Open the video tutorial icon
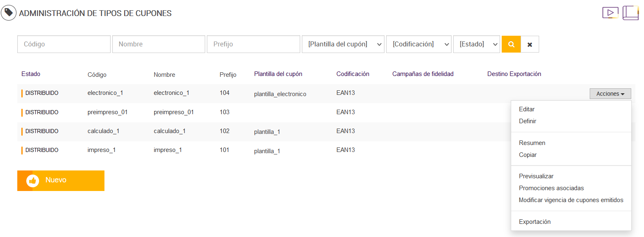 tap(610, 13)
